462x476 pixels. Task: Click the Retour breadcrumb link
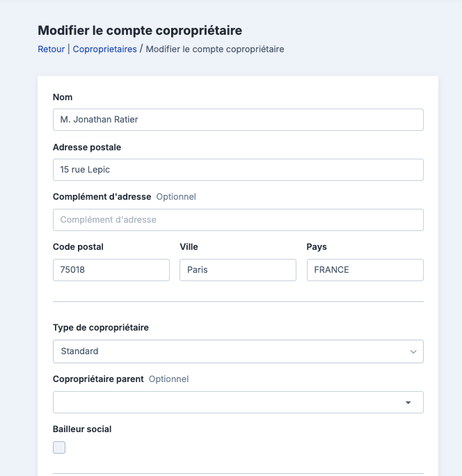coord(51,49)
